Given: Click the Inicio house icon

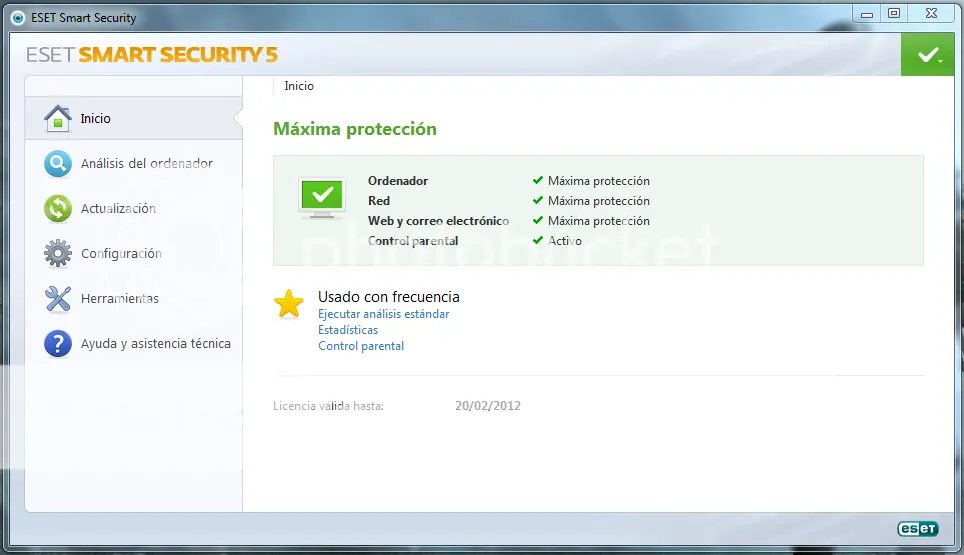Looking at the screenshot, I should click(58, 118).
